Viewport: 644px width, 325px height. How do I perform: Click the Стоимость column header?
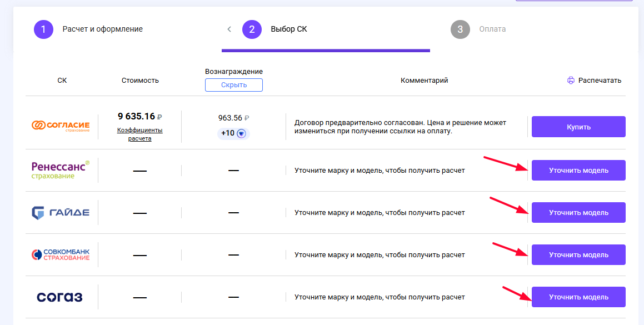pyautogui.click(x=140, y=81)
